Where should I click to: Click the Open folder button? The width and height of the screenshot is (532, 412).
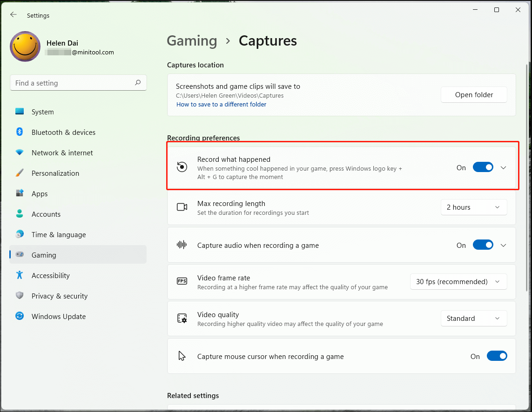tap(474, 94)
